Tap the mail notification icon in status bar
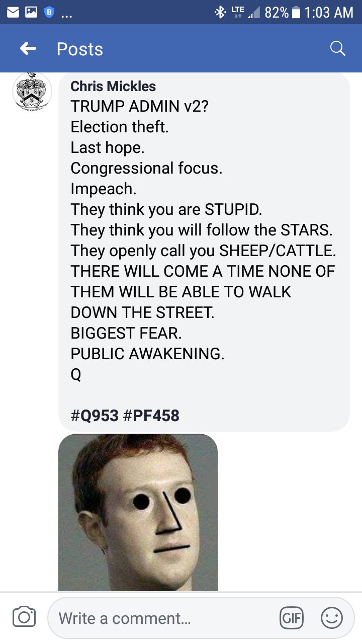Image resolution: width=362 pixels, height=644 pixels. coord(14,12)
